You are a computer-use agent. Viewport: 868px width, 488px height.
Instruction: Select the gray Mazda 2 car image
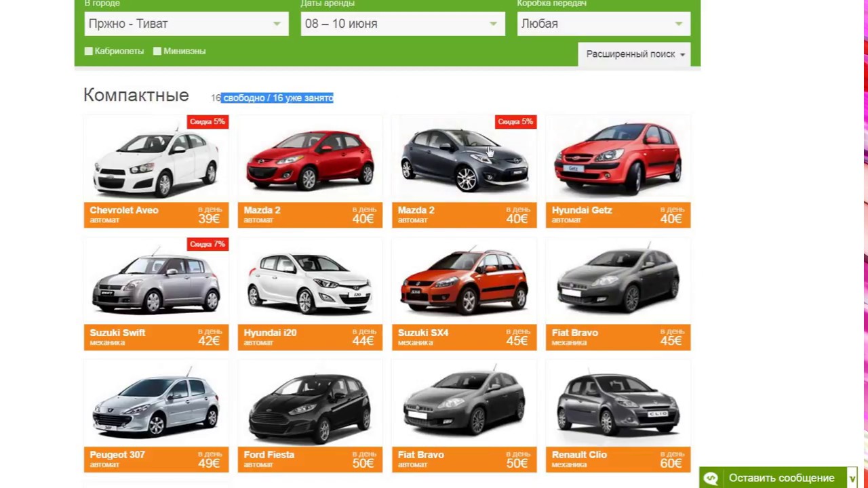point(464,159)
